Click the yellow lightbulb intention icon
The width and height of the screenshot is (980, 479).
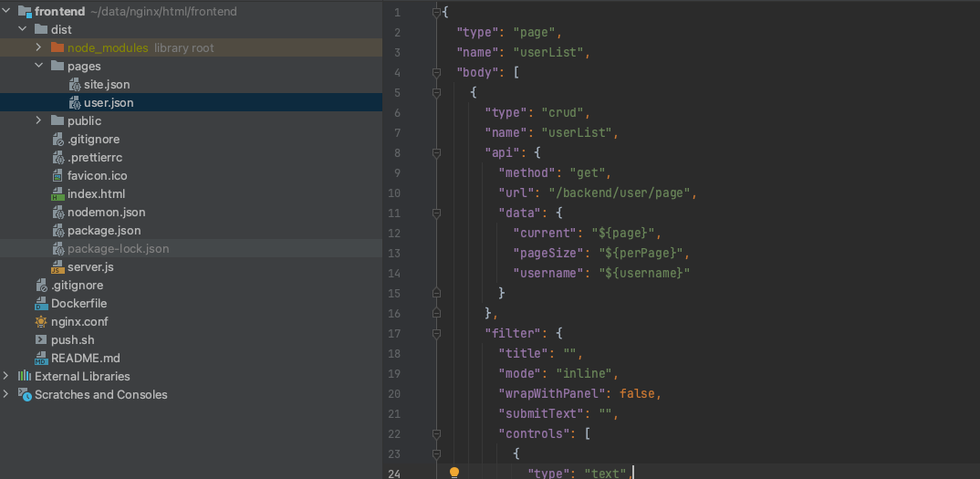coord(454,472)
